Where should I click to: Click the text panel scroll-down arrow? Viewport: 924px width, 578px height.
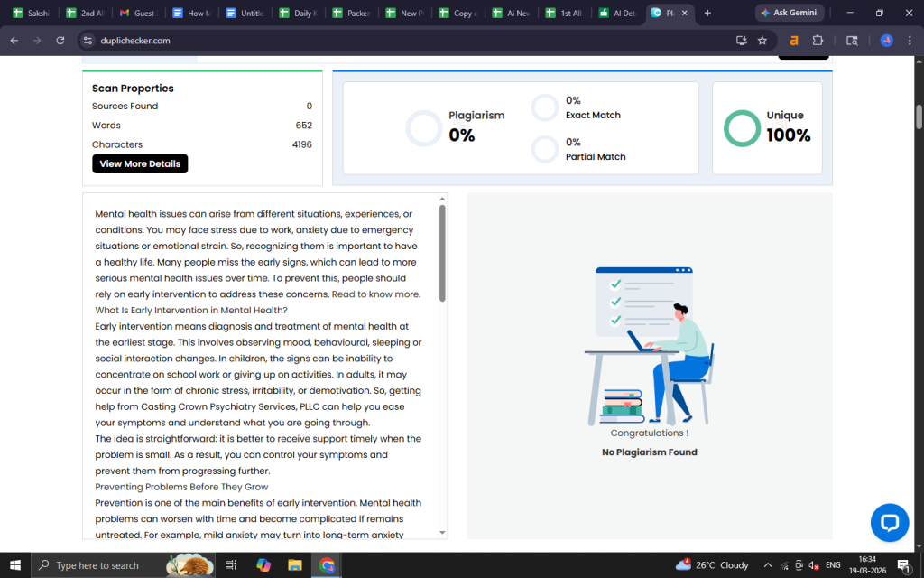[442, 533]
